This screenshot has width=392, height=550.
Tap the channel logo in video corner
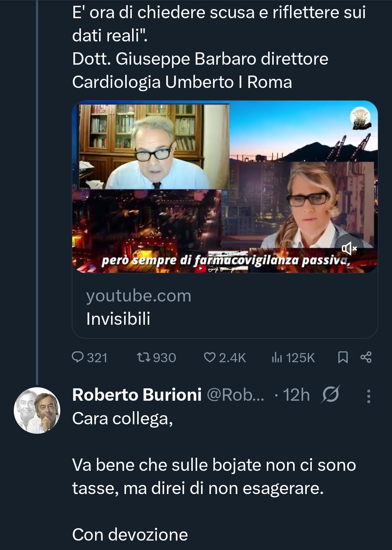coord(360,118)
